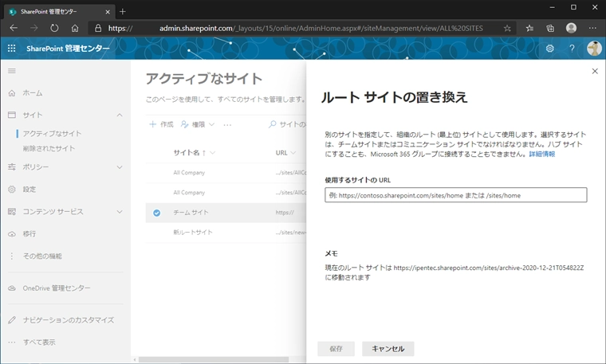Screen dimensions: 606x364
Task: Close the SharePoint 管理センター tab
Action: click(108, 12)
